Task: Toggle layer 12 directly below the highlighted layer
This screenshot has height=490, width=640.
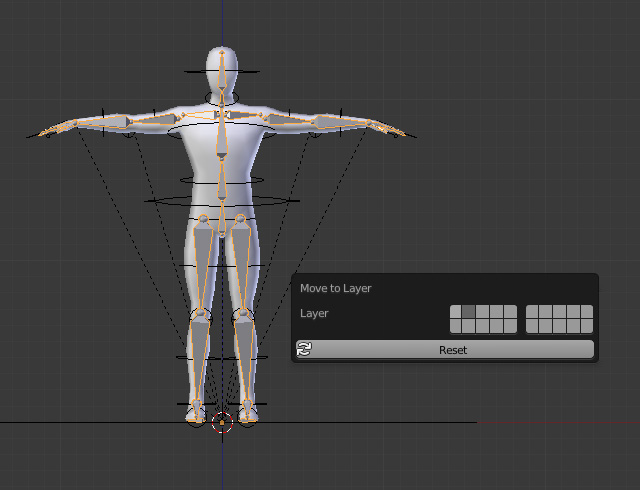Action: pos(469,326)
